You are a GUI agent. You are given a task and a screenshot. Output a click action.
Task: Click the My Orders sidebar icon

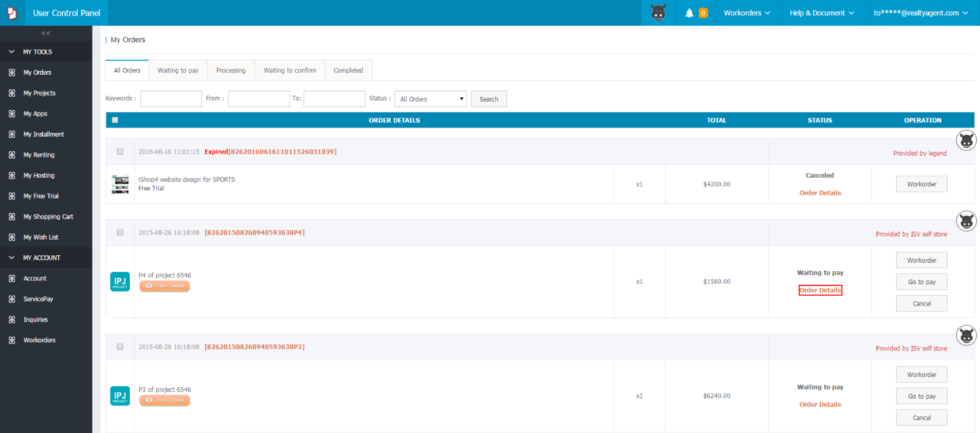pos(12,72)
